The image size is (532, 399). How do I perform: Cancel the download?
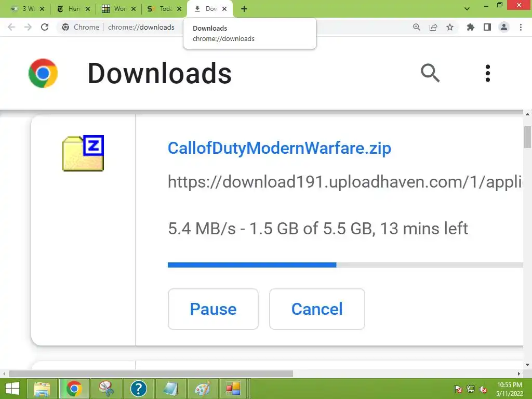[x=317, y=309]
